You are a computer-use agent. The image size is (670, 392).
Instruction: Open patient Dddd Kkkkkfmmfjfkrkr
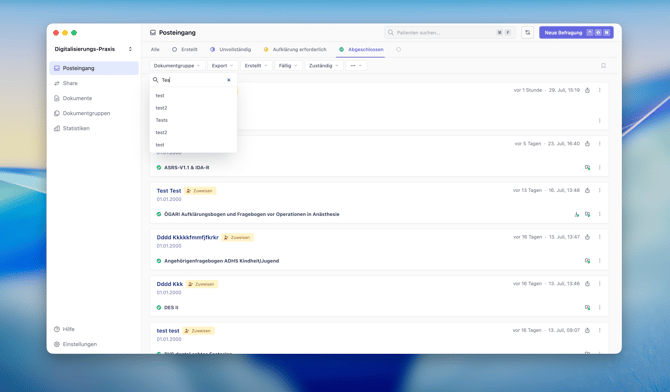[188, 237]
